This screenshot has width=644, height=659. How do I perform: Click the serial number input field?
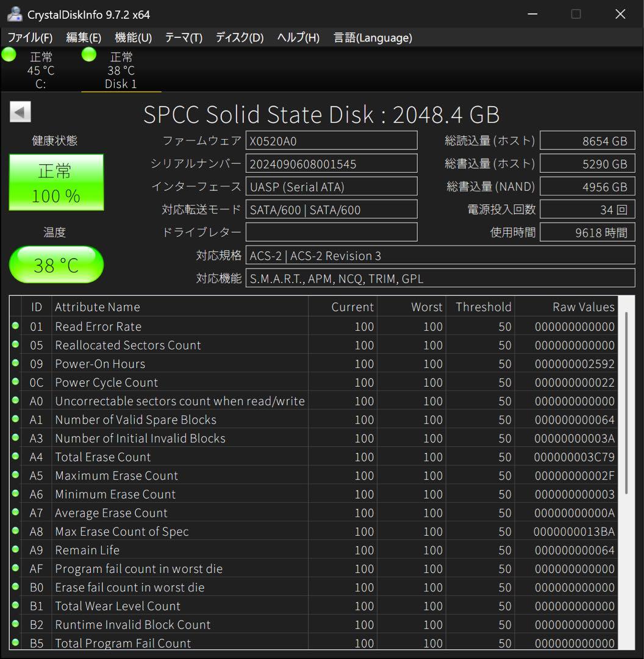332,163
